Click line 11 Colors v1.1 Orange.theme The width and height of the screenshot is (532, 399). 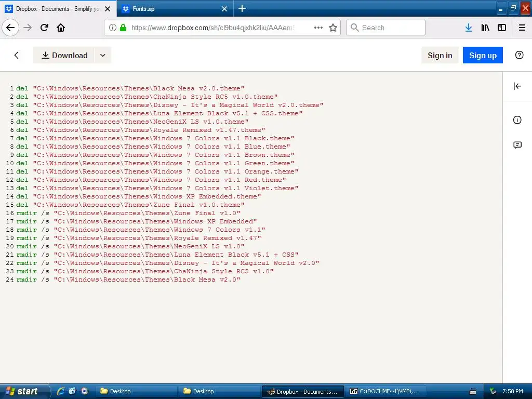pyautogui.click(x=157, y=171)
